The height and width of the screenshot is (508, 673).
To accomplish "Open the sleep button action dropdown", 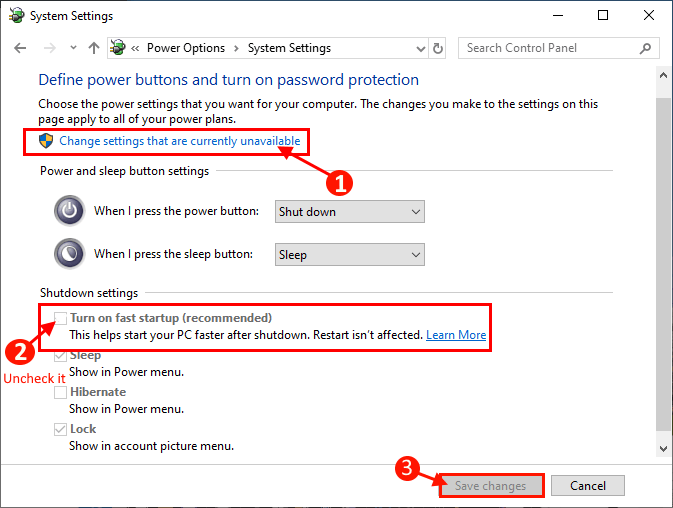I will point(350,254).
